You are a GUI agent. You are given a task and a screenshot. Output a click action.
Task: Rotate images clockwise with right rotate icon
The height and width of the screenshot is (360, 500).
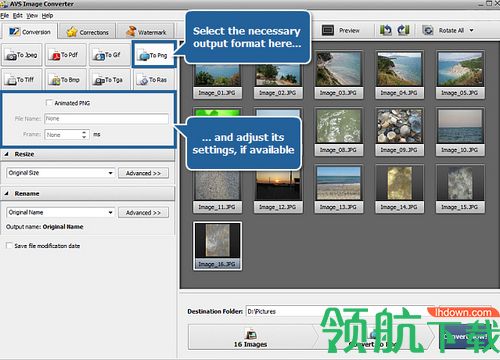pyautogui.click(x=403, y=30)
